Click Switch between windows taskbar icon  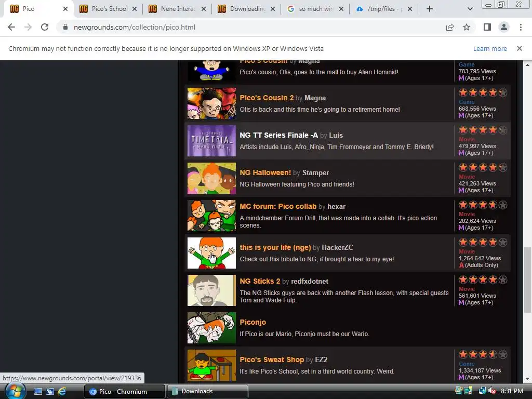click(49, 392)
